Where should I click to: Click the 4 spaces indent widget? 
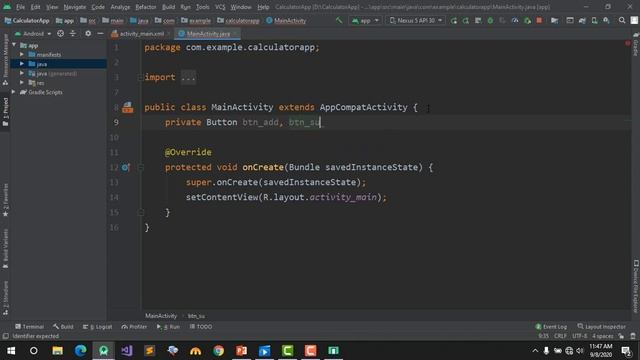[602, 336]
